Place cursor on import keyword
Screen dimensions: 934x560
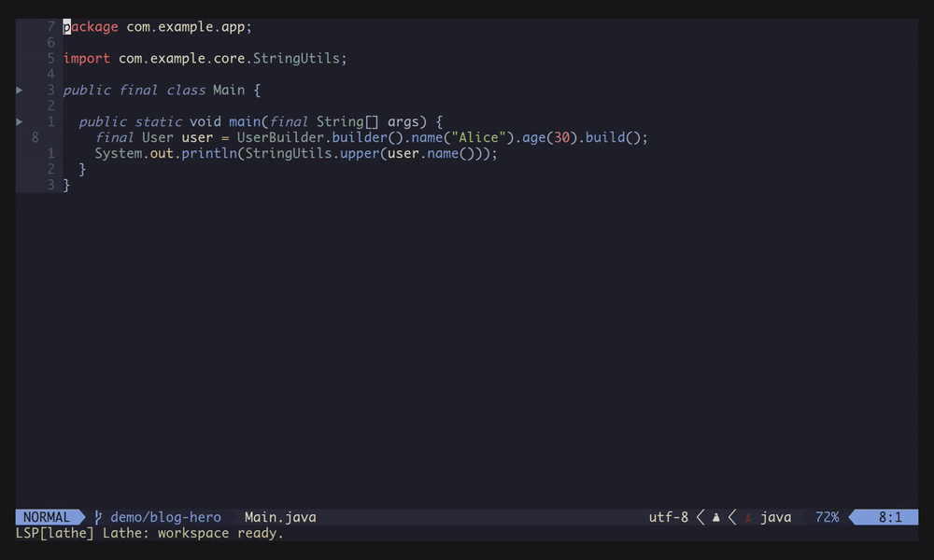[86, 58]
